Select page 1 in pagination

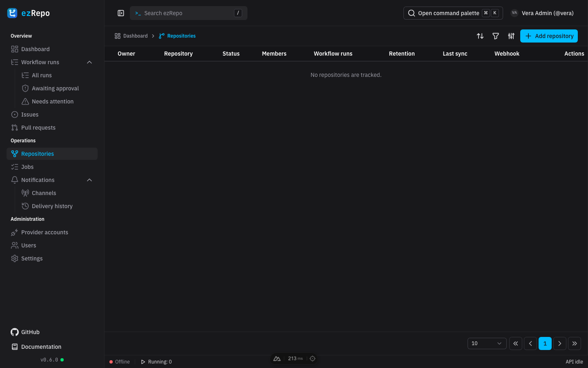tap(545, 343)
